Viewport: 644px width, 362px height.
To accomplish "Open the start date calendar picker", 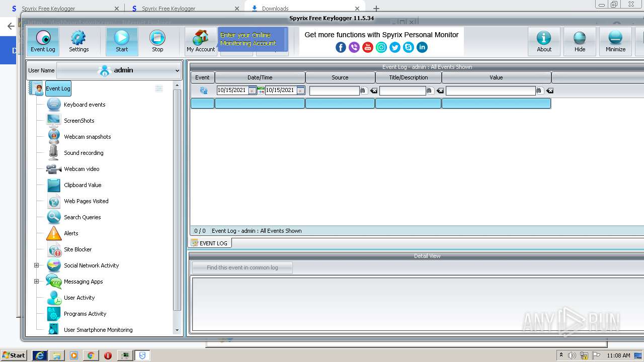I will point(252,90).
